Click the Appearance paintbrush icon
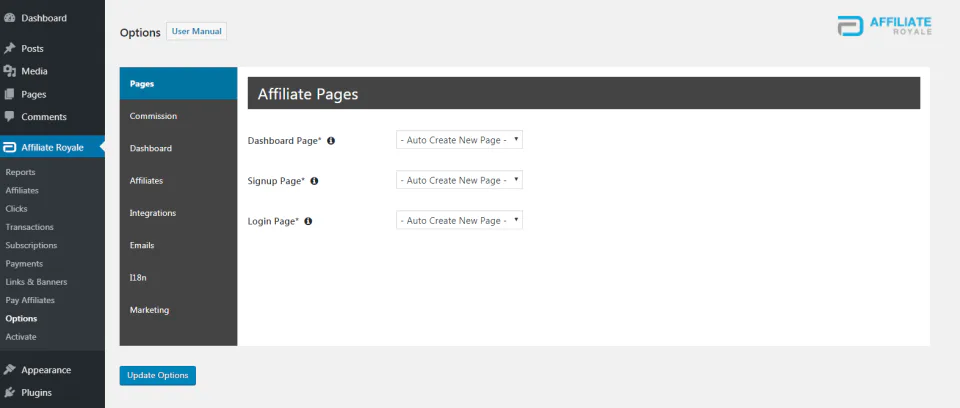 [9, 370]
